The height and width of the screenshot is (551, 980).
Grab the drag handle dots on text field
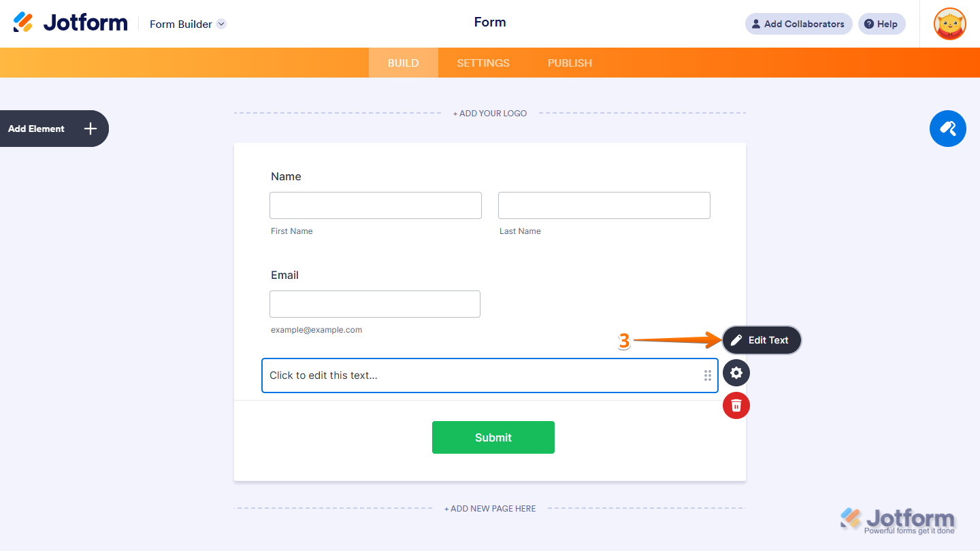(708, 375)
